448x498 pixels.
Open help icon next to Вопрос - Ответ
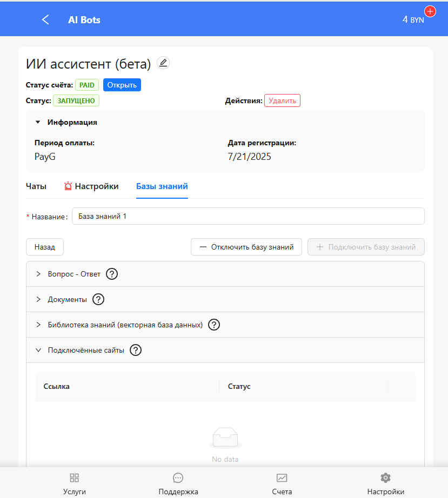coord(112,274)
